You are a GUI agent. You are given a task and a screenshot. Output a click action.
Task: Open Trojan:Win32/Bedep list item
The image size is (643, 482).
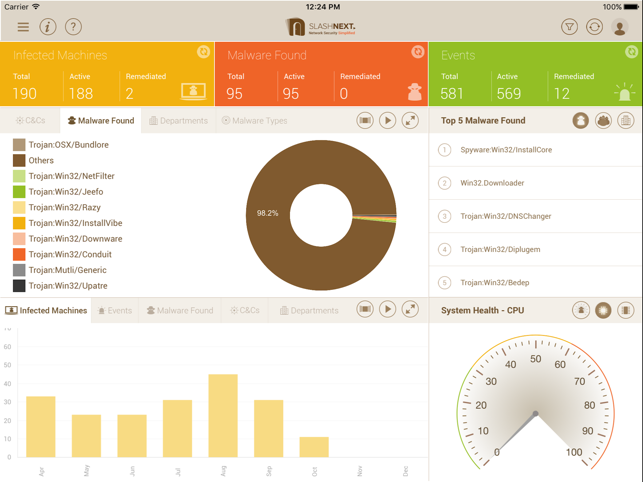click(535, 282)
